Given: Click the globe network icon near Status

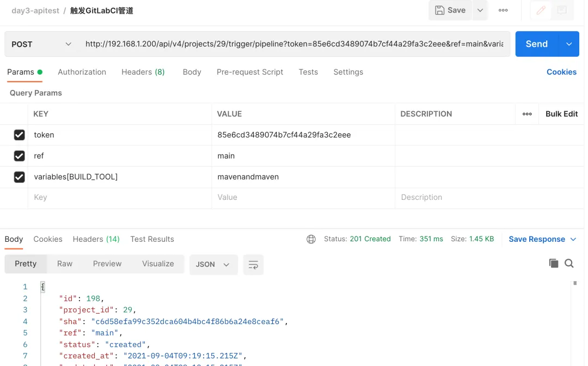Looking at the screenshot, I should tap(311, 239).
